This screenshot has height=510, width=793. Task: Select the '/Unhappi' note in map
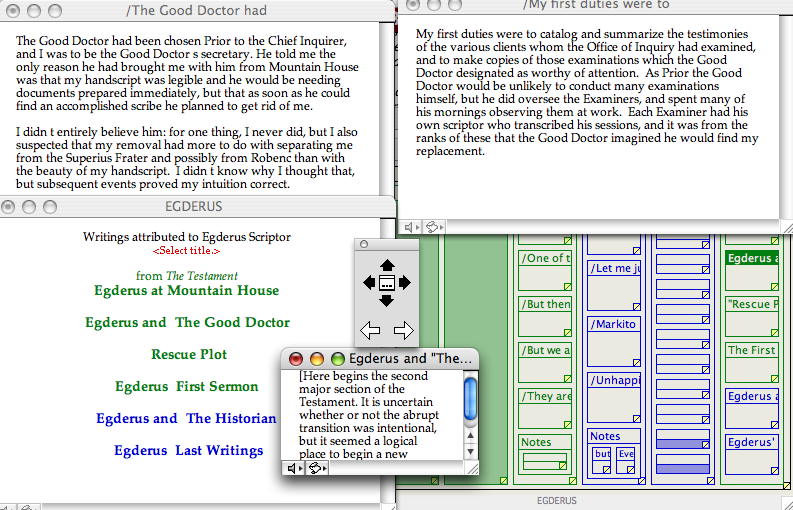(x=614, y=398)
